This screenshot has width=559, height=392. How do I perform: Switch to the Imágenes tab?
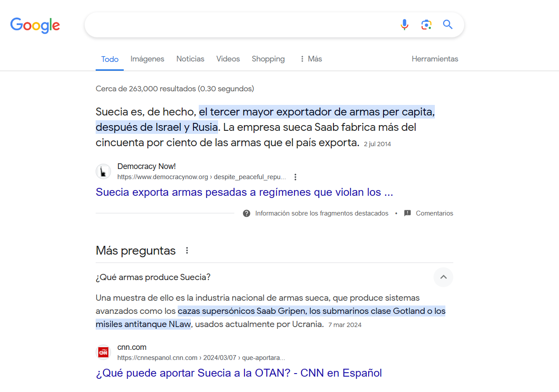tap(147, 59)
